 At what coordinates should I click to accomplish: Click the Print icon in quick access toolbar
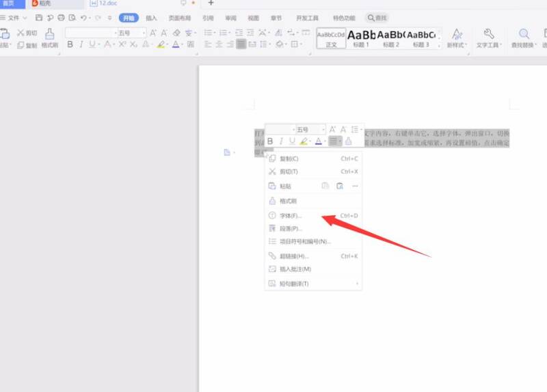[61, 18]
